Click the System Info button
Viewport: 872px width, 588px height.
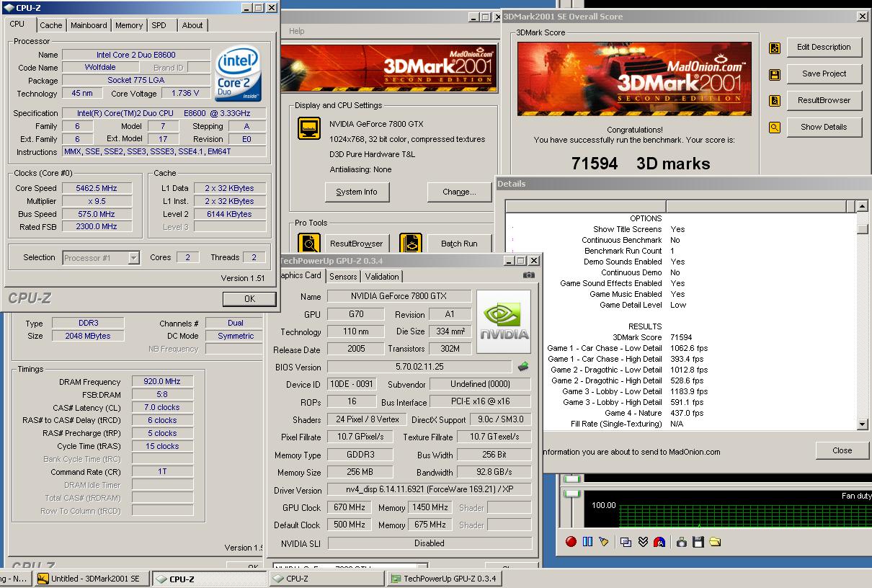pyautogui.click(x=357, y=192)
